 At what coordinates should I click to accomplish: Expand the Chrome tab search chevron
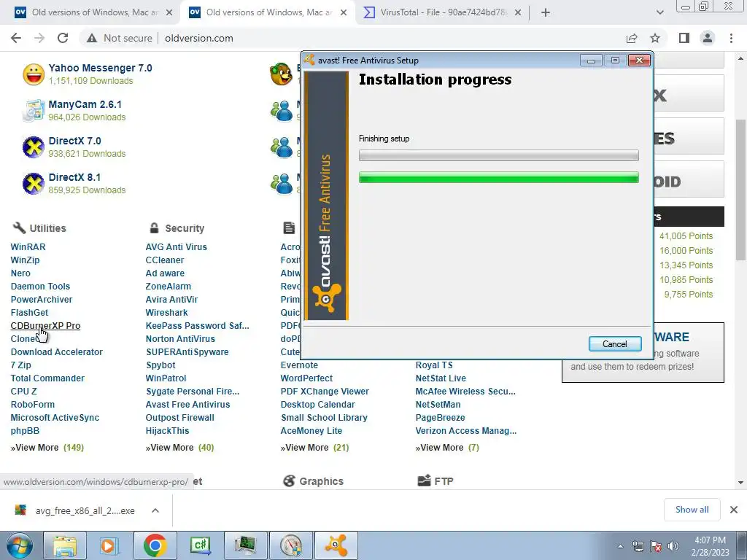[659, 12]
